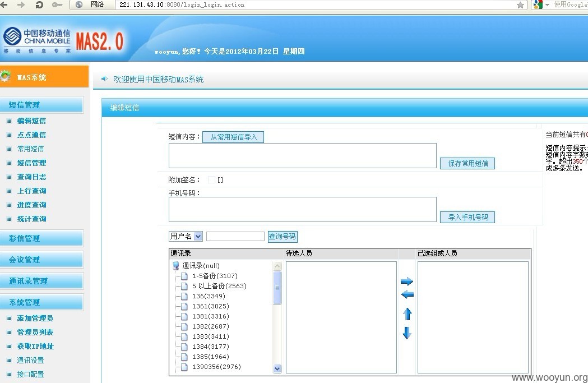Expand the 短信管理 menu section
588x383 pixels.
click(x=41, y=105)
